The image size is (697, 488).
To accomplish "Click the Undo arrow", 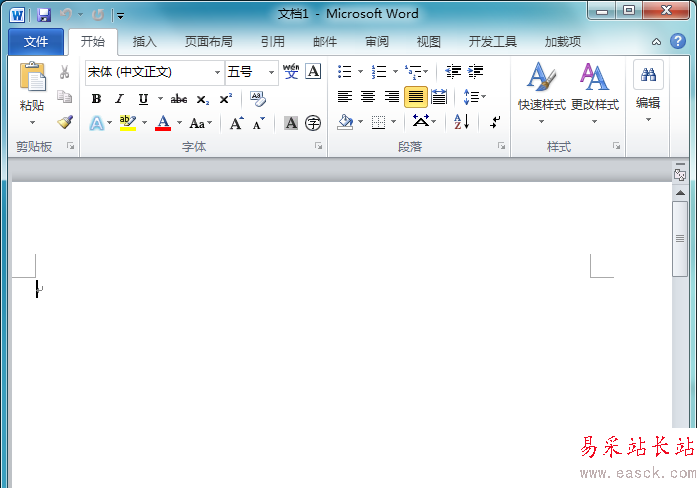I will click(66, 15).
